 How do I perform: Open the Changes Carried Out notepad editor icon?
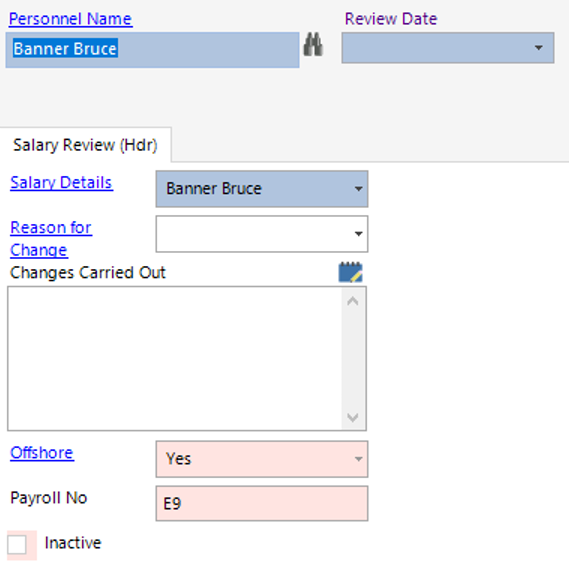[350, 272]
